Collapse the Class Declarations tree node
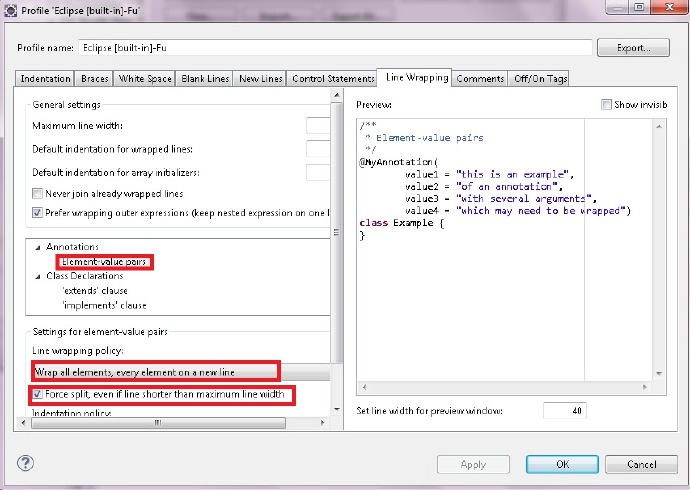Viewport: 690px width, 490px height. (x=38, y=277)
